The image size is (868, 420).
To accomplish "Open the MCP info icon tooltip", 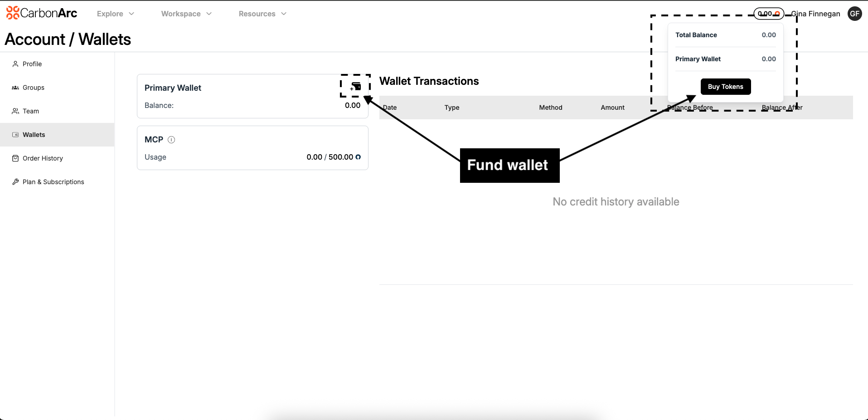I will (x=171, y=140).
